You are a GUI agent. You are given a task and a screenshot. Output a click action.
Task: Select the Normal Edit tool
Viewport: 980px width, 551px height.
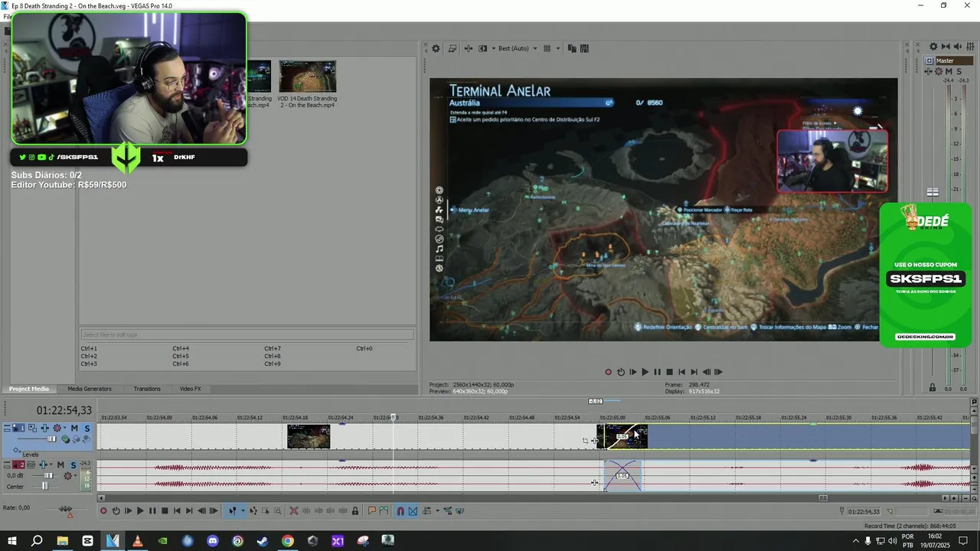tap(233, 511)
